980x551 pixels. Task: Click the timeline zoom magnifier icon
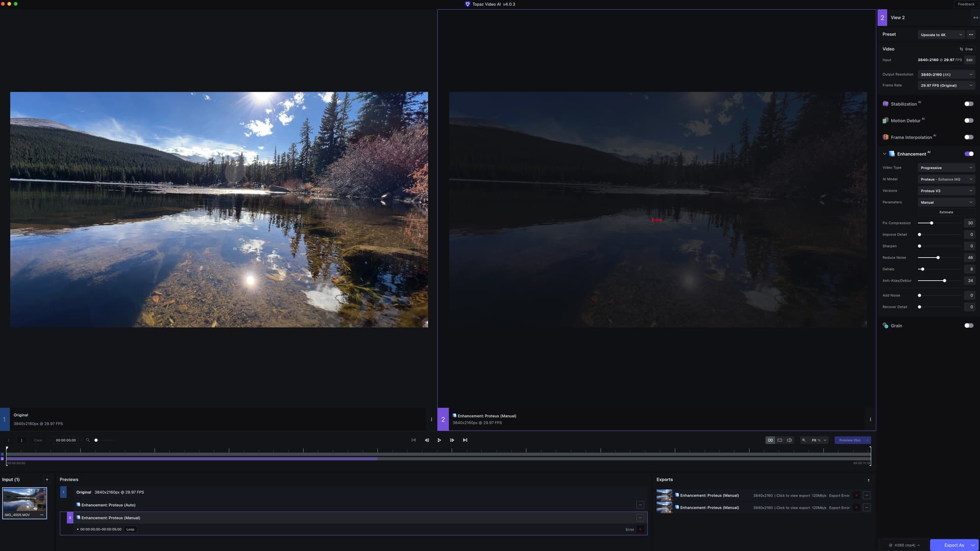88,440
